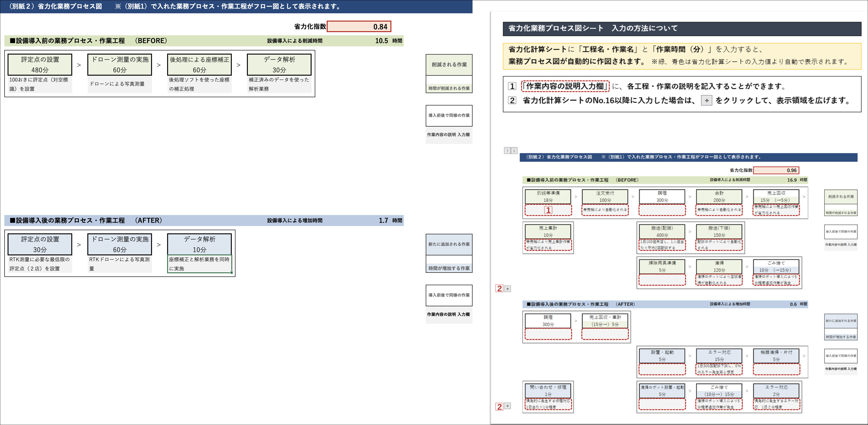Viewport: 868px width, 425px height.
Task: Click the sample's 省力化指数 value 0.96
Action: pyautogui.click(x=776, y=170)
